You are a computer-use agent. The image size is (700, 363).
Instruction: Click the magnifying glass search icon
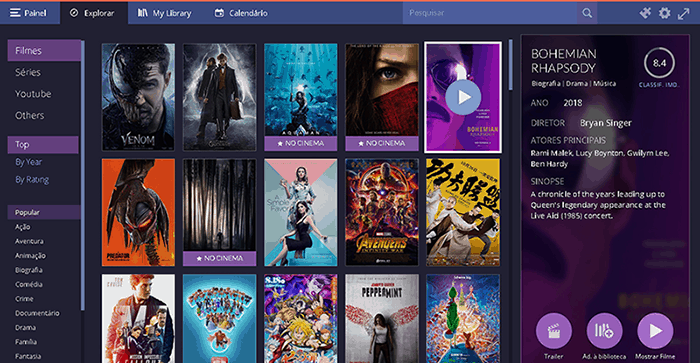pos(587,13)
